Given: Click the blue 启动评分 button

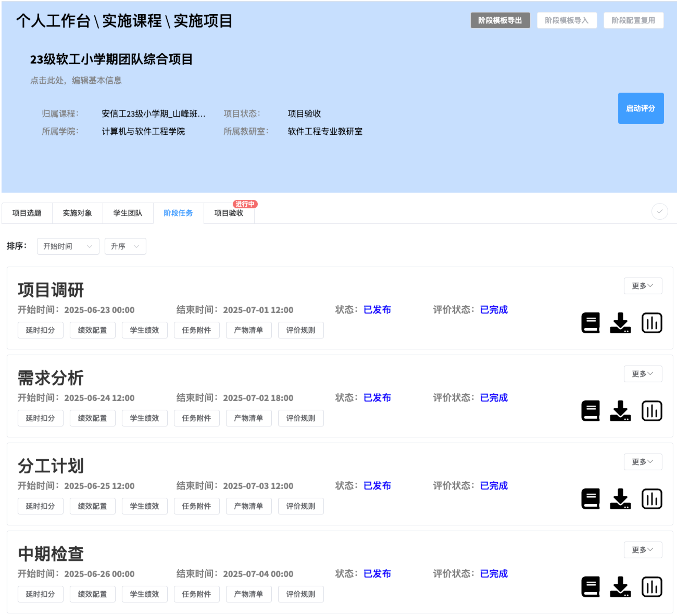Looking at the screenshot, I should (x=641, y=108).
